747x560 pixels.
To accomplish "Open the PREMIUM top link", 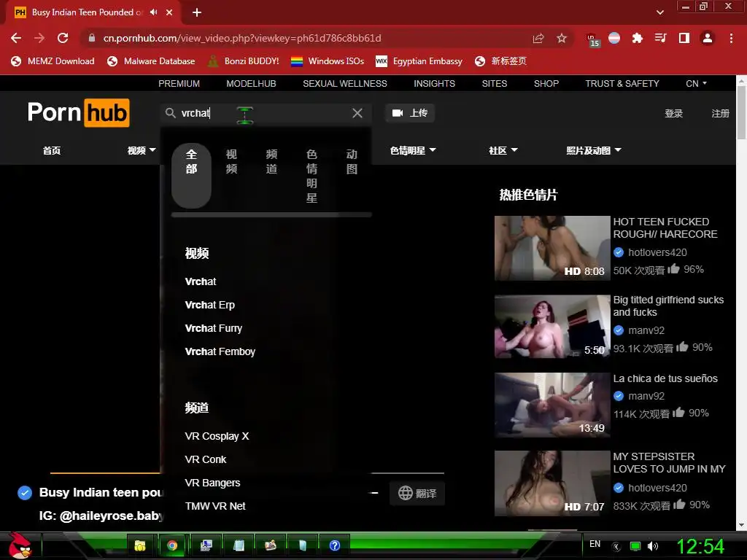I will tap(179, 83).
